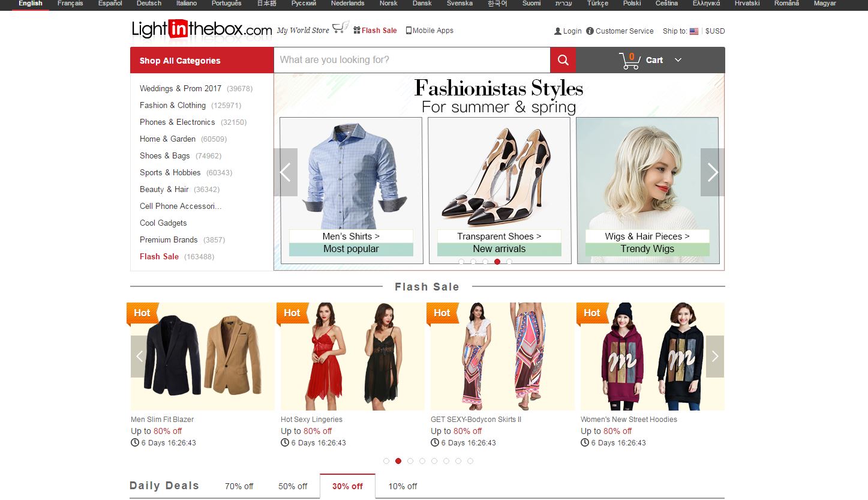This screenshot has height=500, width=868.
Task: Select the last banner pagination dot
Action: pos(509,262)
